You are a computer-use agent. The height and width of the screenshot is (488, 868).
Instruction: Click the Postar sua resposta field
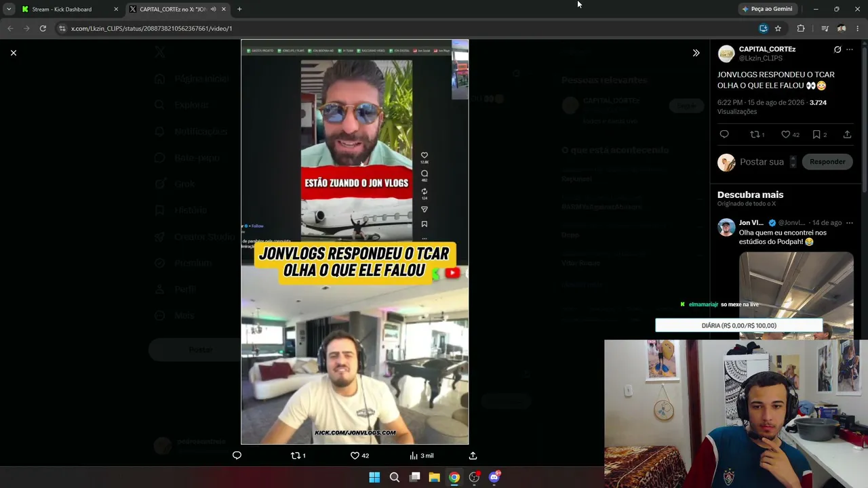pyautogui.click(x=762, y=162)
